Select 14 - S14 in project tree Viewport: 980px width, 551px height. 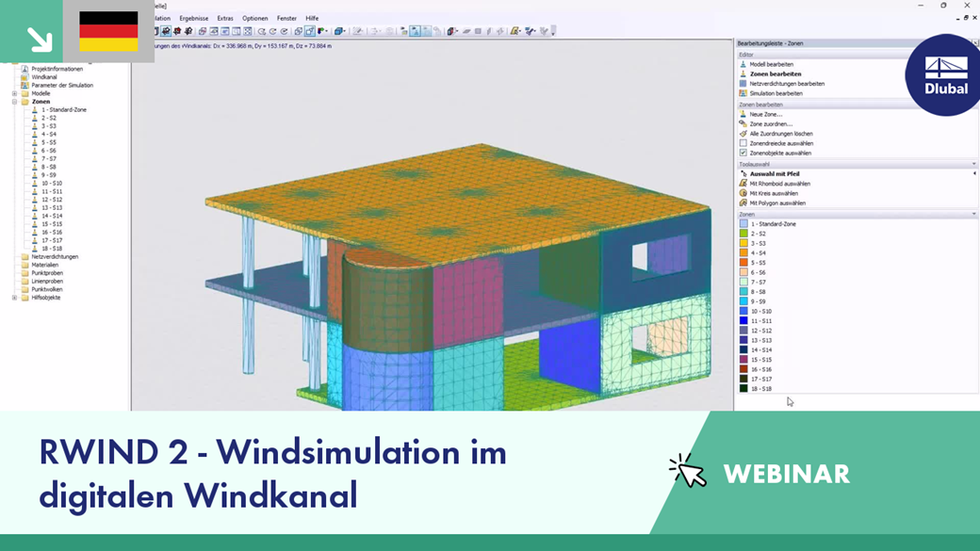51,216
